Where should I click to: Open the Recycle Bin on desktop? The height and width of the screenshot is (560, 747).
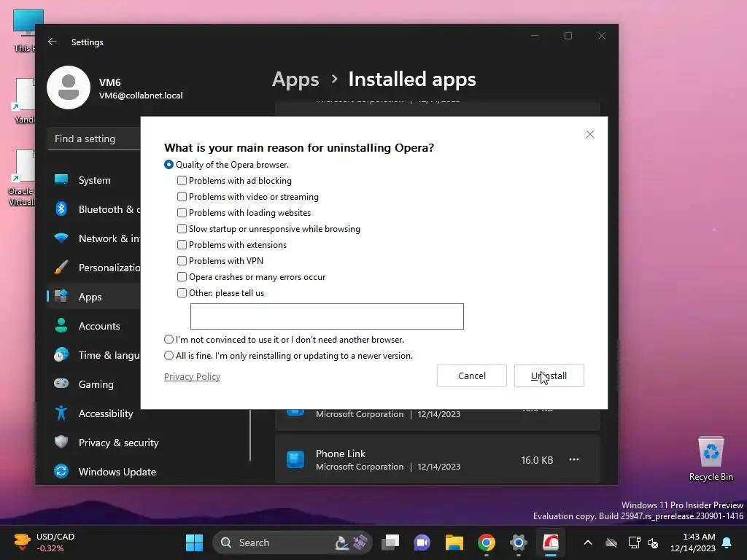point(711,459)
